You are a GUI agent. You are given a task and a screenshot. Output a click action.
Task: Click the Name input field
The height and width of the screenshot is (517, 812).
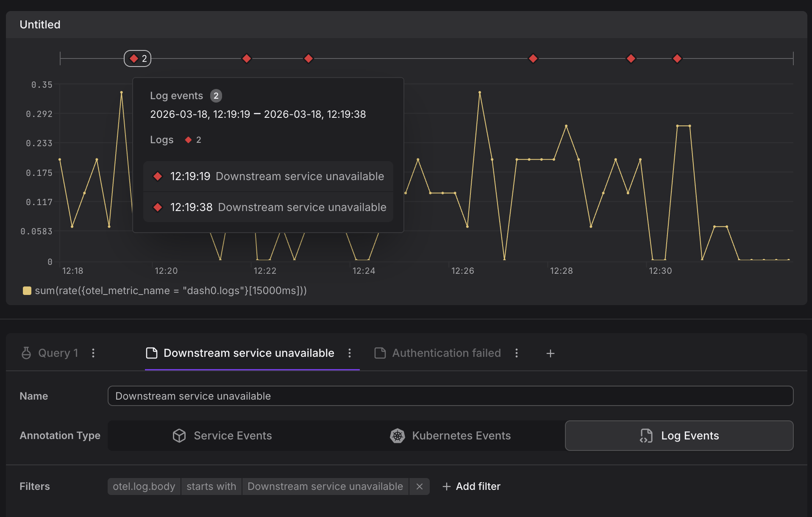point(450,396)
